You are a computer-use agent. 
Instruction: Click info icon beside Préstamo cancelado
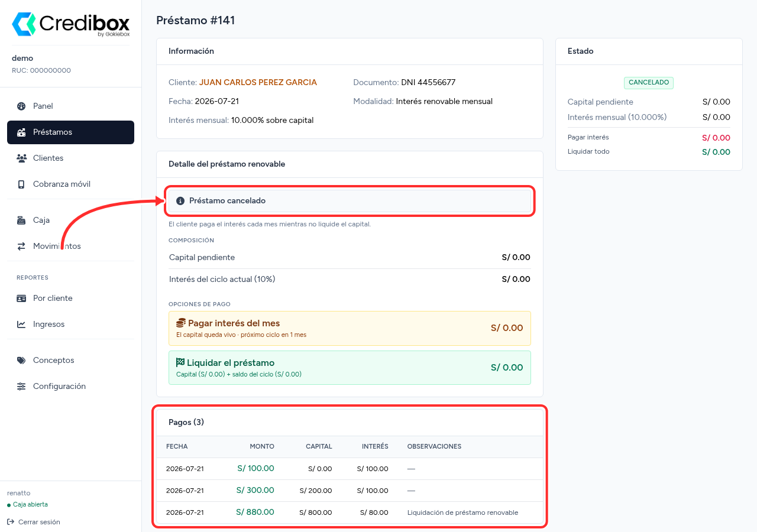point(180,201)
